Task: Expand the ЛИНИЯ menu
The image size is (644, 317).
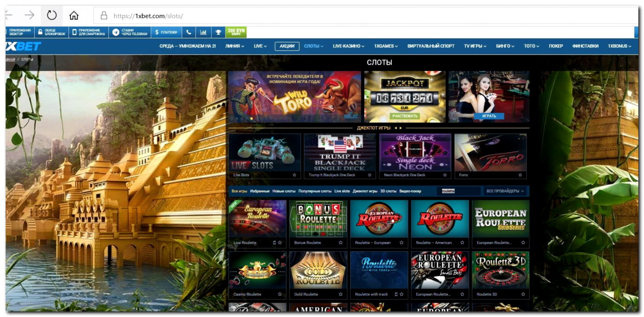Action: (235, 46)
